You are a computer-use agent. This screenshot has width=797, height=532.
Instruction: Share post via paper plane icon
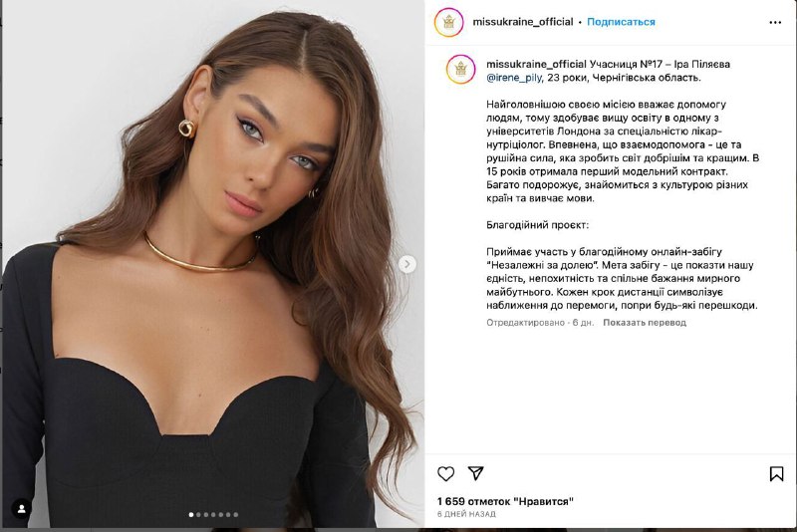tap(476, 473)
